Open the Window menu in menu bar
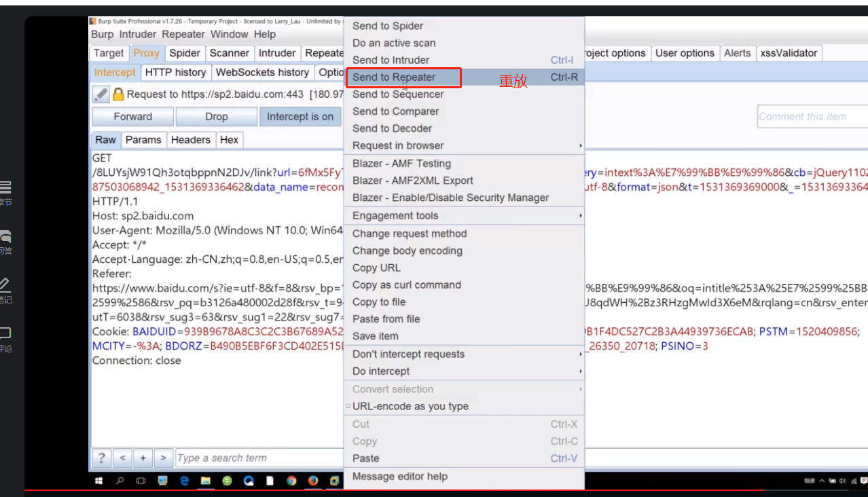 point(229,35)
